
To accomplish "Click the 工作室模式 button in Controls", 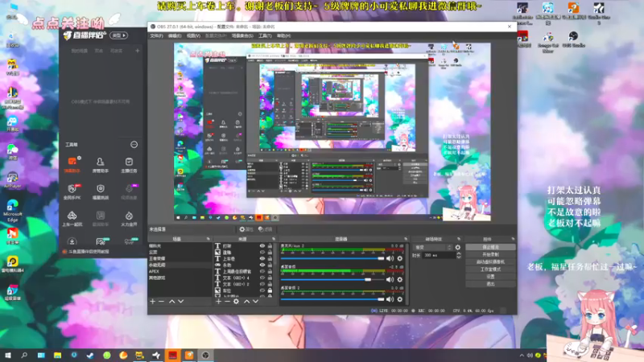I will tap(490, 269).
